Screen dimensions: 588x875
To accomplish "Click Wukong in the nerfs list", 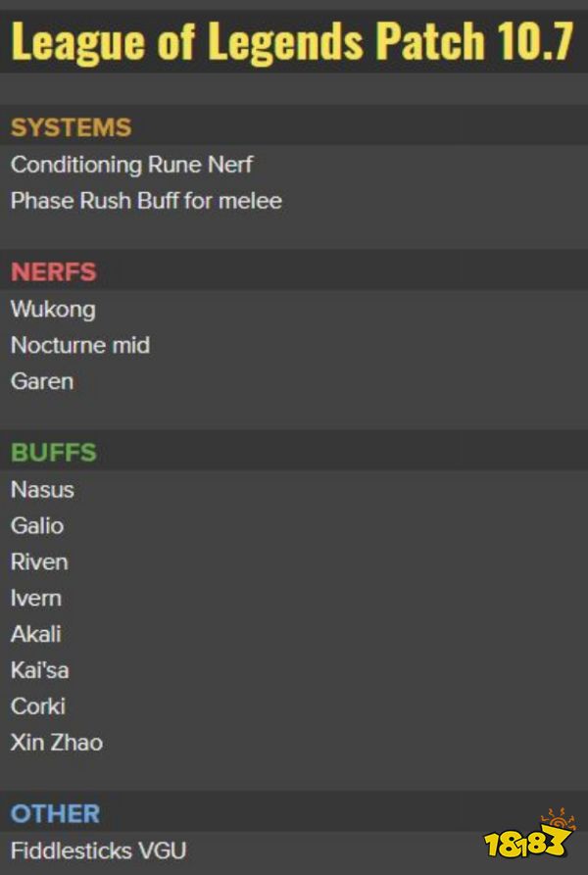I will coord(53,310).
